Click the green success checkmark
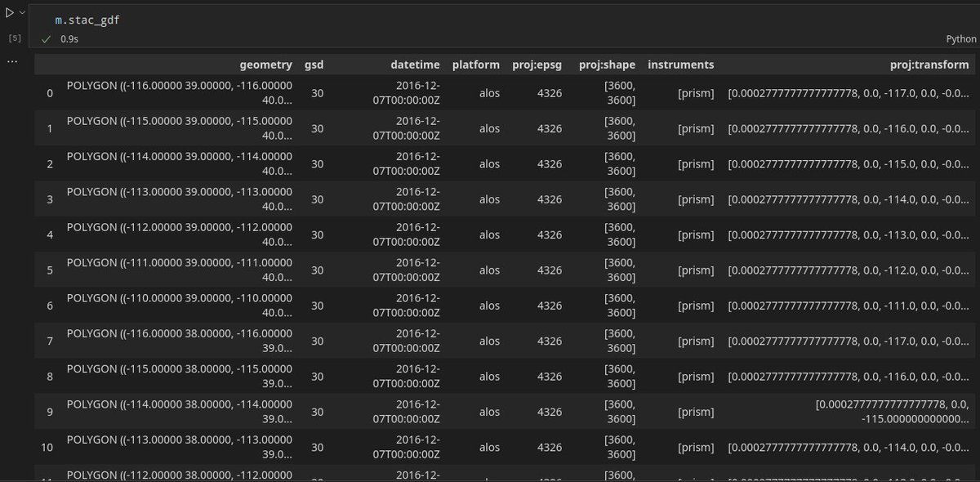This screenshot has height=482, width=980. 47,38
